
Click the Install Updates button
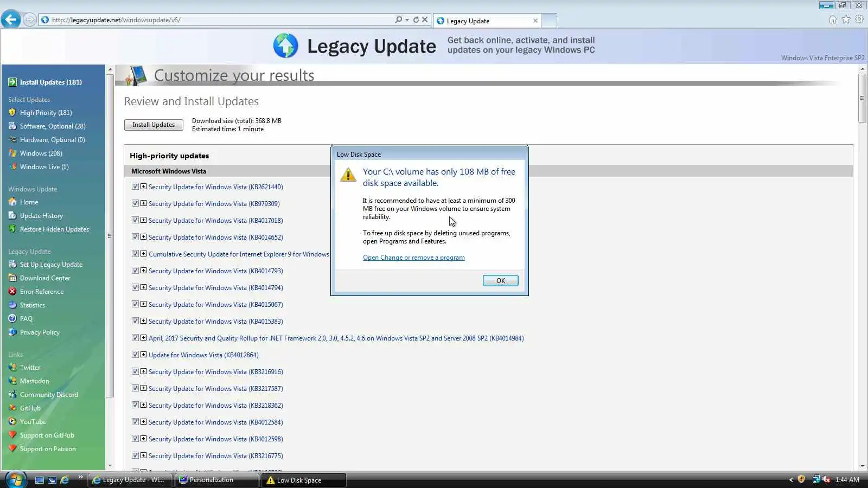154,125
